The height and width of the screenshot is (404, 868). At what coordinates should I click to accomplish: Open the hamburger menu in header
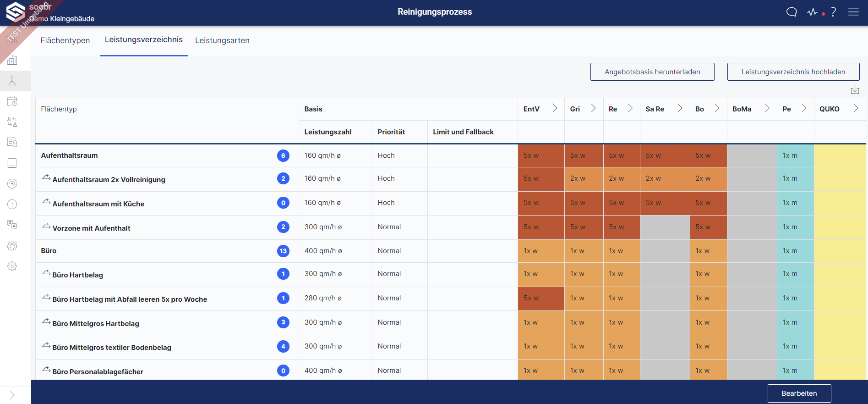(x=853, y=12)
